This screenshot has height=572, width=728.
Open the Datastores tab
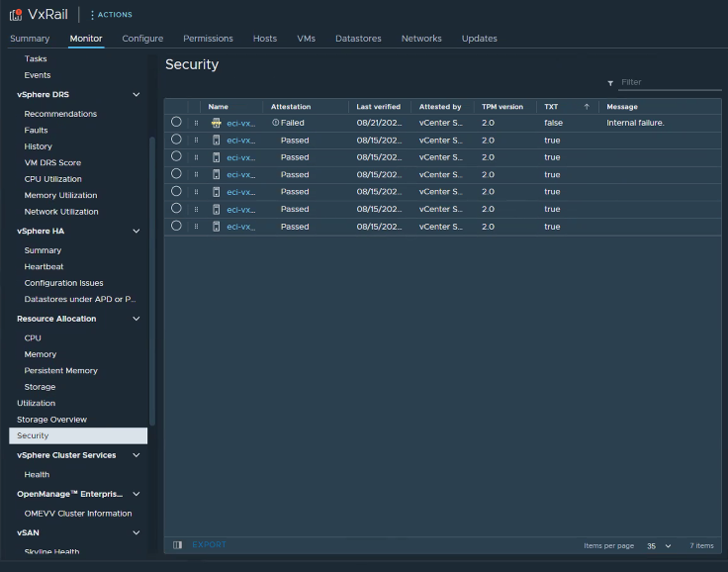(x=358, y=39)
